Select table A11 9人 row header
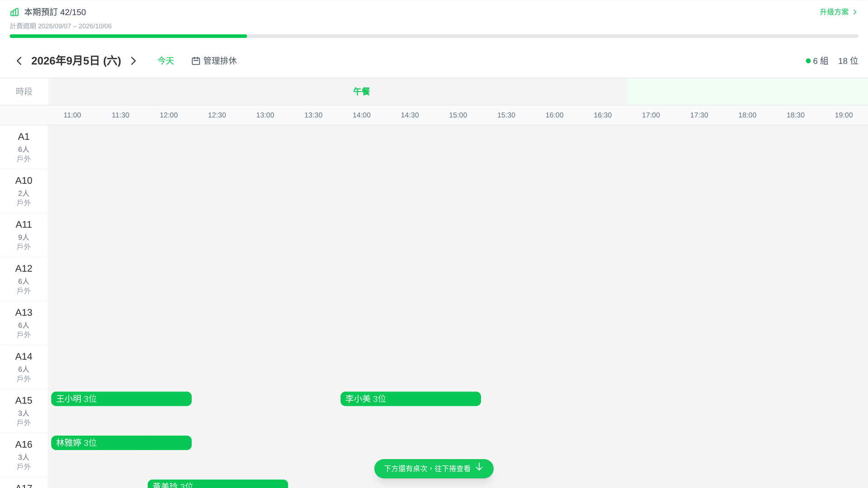 (24, 235)
